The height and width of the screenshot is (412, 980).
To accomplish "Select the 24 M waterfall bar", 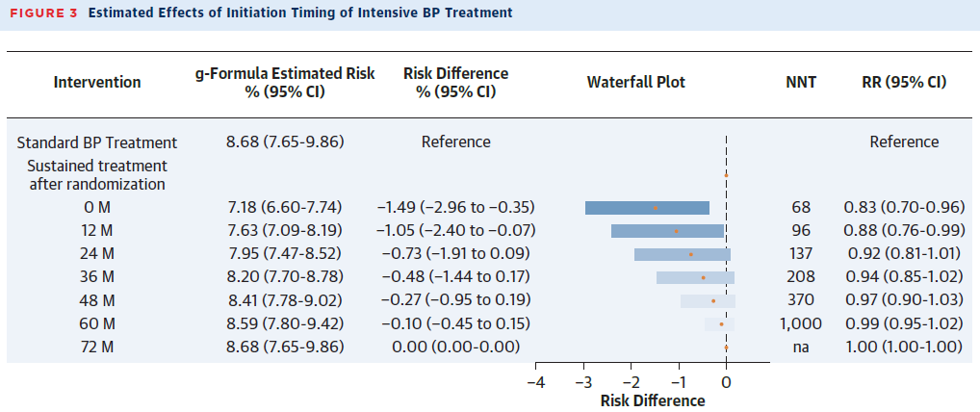I will [682, 254].
